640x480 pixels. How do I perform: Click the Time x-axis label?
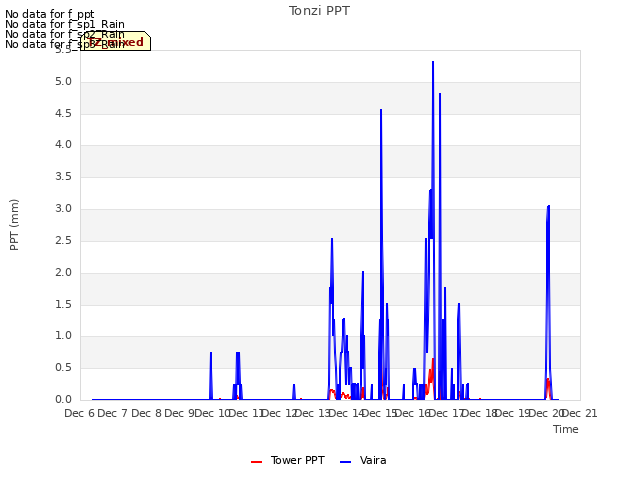pos(566,429)
